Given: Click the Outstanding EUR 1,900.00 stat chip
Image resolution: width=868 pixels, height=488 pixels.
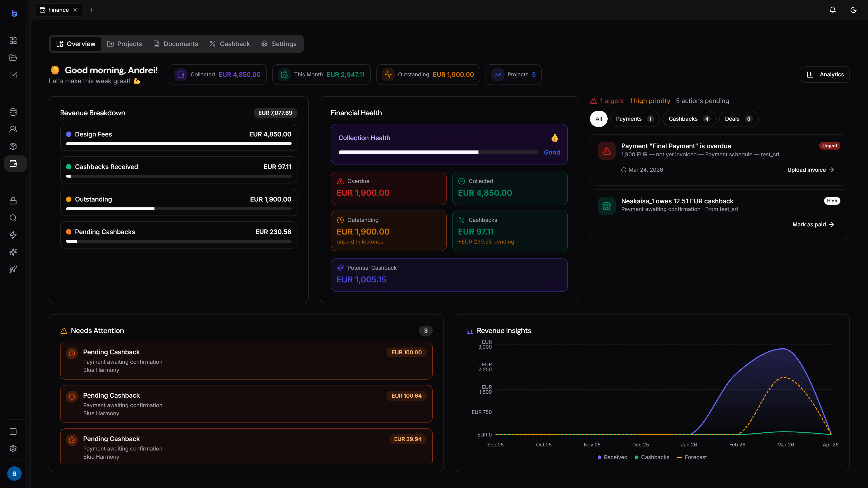Looking at the screenshot, I should (x=428, y=74).
